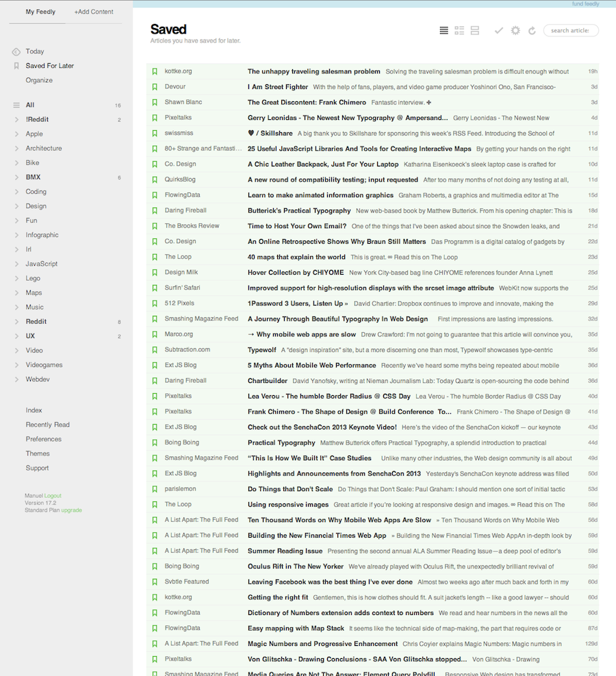Screen dimensions: 616x676
Task: Click the green upgrade link
Action: [71, 510]
